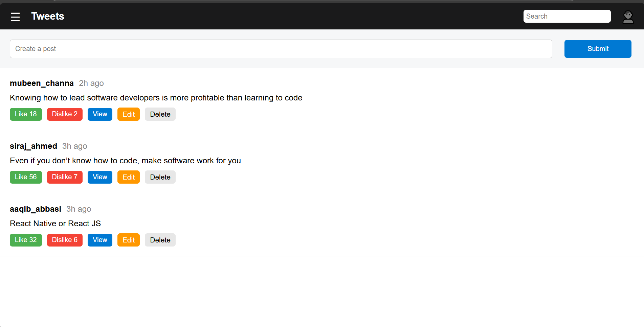The width and height of the screenshot is (644, 327).
Task: Edit mubeen_channa's post
Action: tap(129, 114)
